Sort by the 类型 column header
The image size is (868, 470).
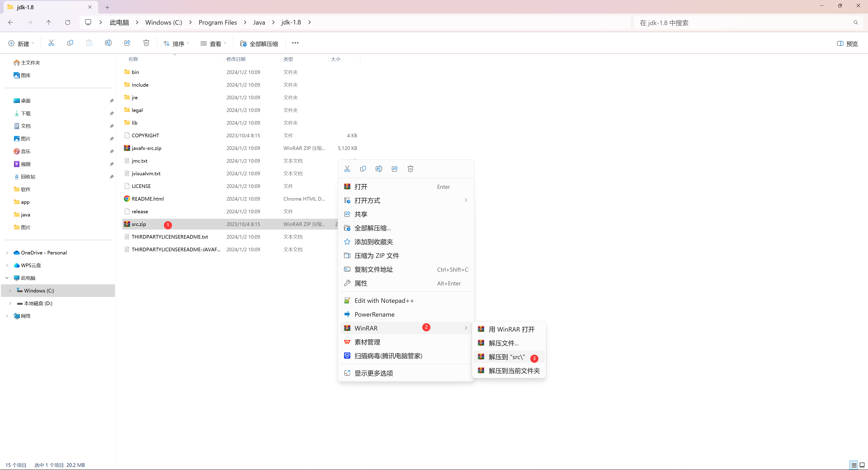[305, 59]
